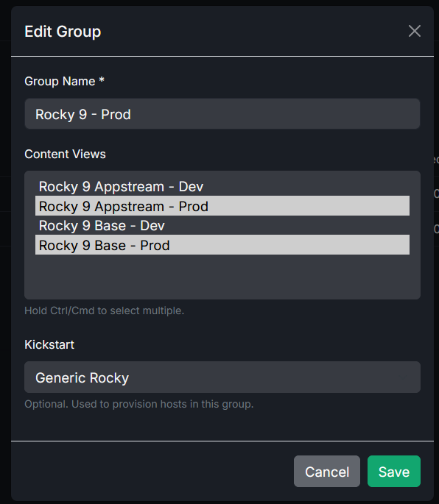The image size is (439, 504).
Task: Focus the Group Name input field
Action: click(222, 114)
